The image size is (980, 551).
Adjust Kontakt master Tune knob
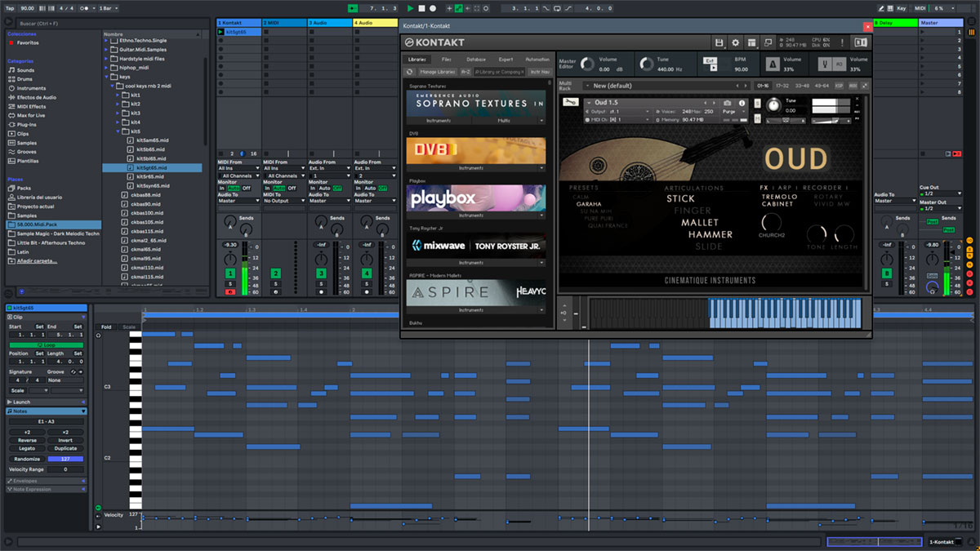(647, 64)
